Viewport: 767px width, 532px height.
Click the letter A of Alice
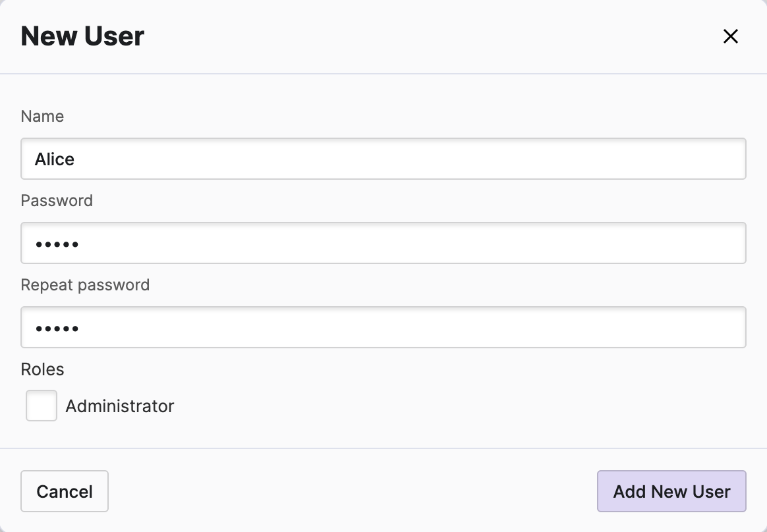(x=40, y=159)
